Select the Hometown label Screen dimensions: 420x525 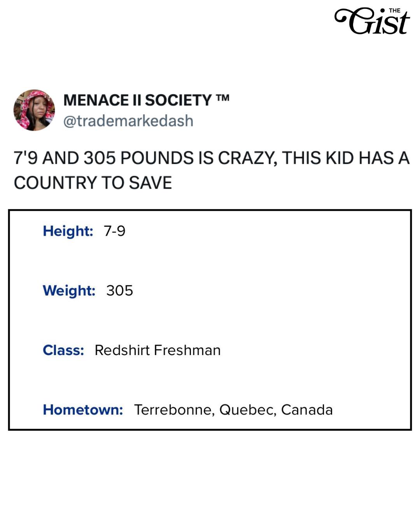click(x=83, y=409)
